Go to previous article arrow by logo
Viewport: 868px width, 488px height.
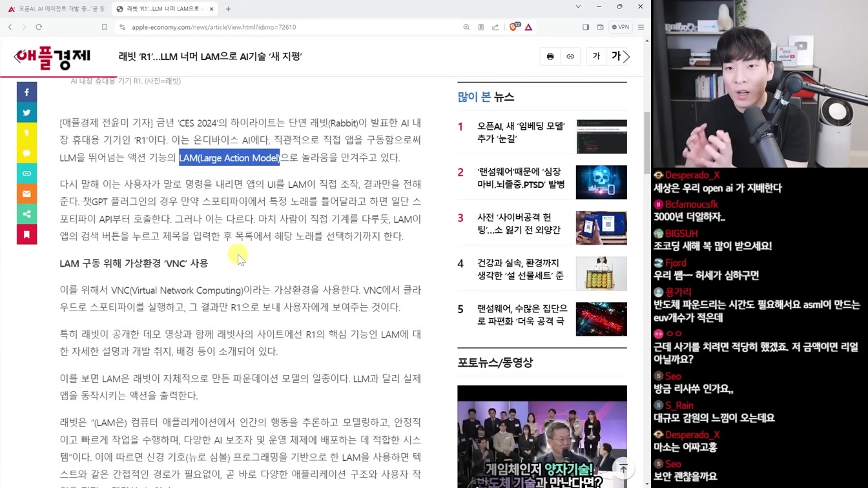coord(17,57)
